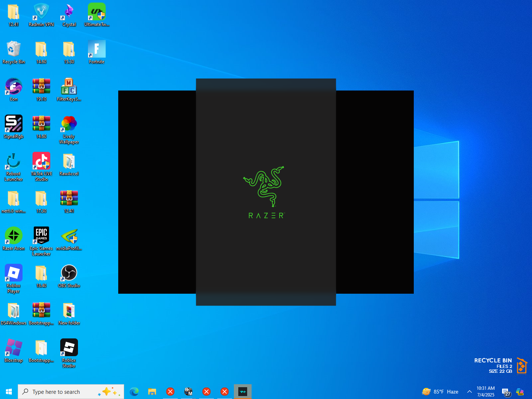Select the New folder icon on desktop

tap(69, 314)
